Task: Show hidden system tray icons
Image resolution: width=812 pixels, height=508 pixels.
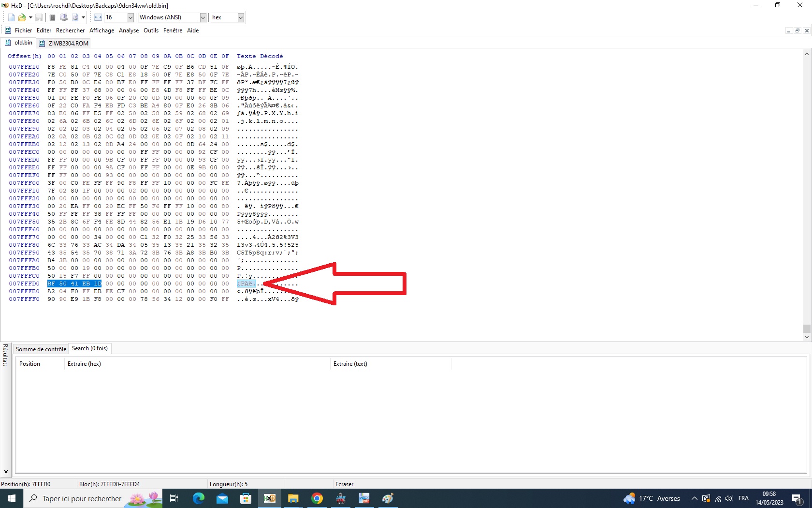Action: point(694,498)
